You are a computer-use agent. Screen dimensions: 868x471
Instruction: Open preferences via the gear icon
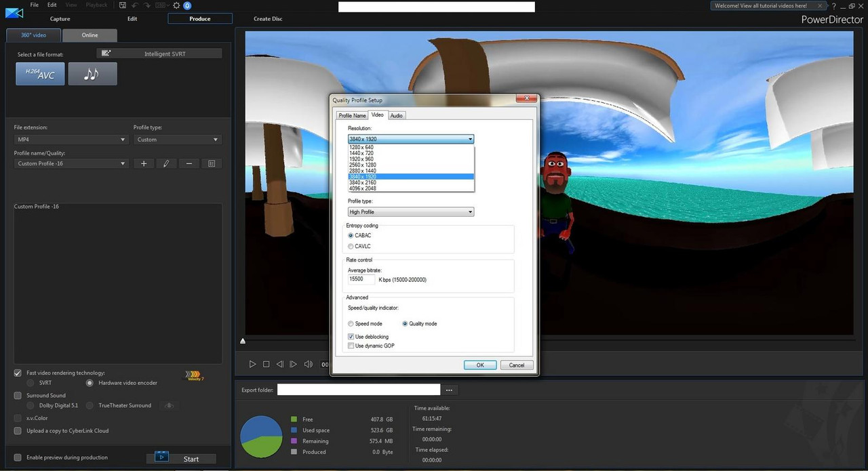[176, 5]
